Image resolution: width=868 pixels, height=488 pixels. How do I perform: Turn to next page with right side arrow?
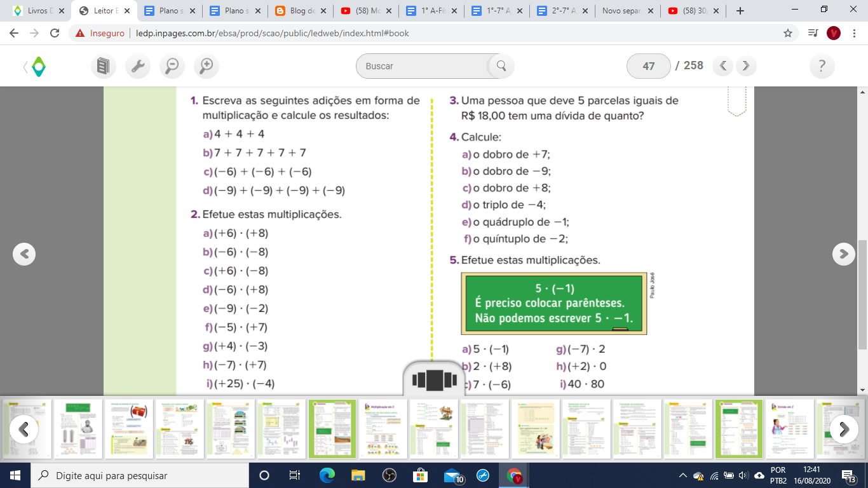(x=844, y=254)
